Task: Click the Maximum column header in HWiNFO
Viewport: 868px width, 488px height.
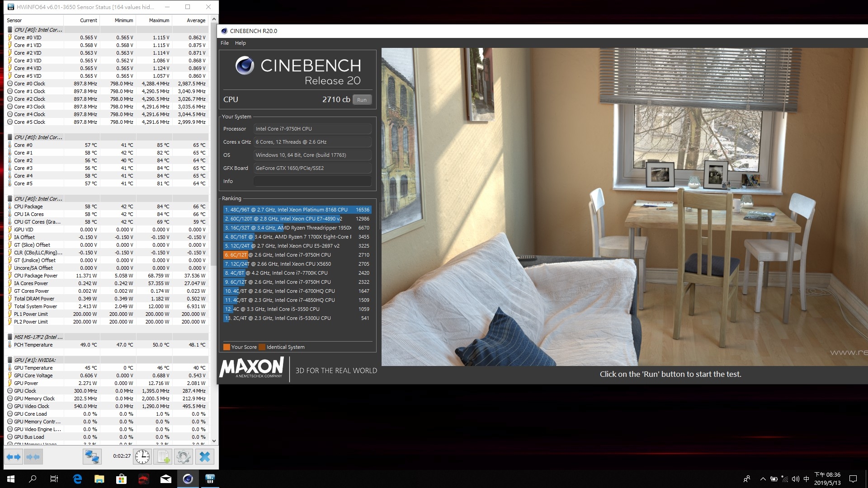Action: click(x=154, y=20)
